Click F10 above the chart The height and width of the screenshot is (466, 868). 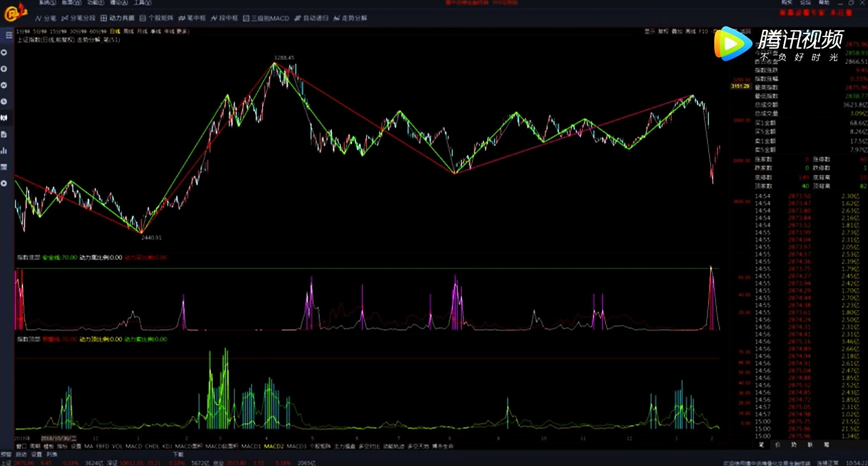click(x=703, y=31)
